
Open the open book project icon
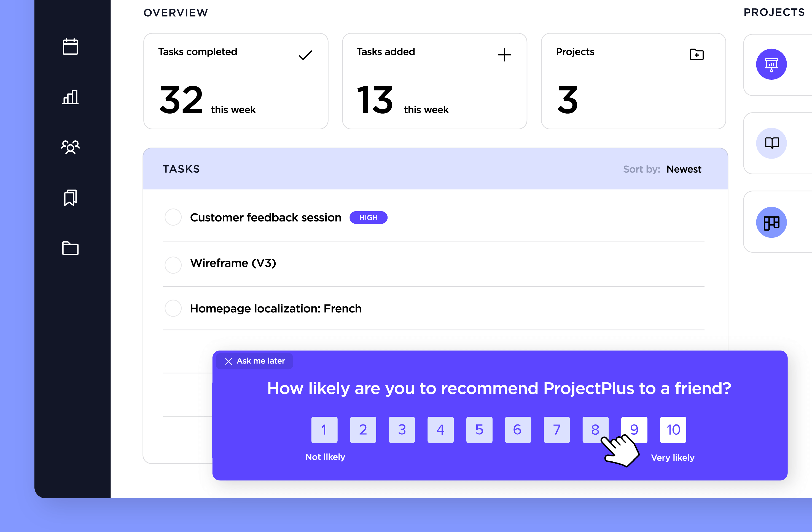(771, 143)
